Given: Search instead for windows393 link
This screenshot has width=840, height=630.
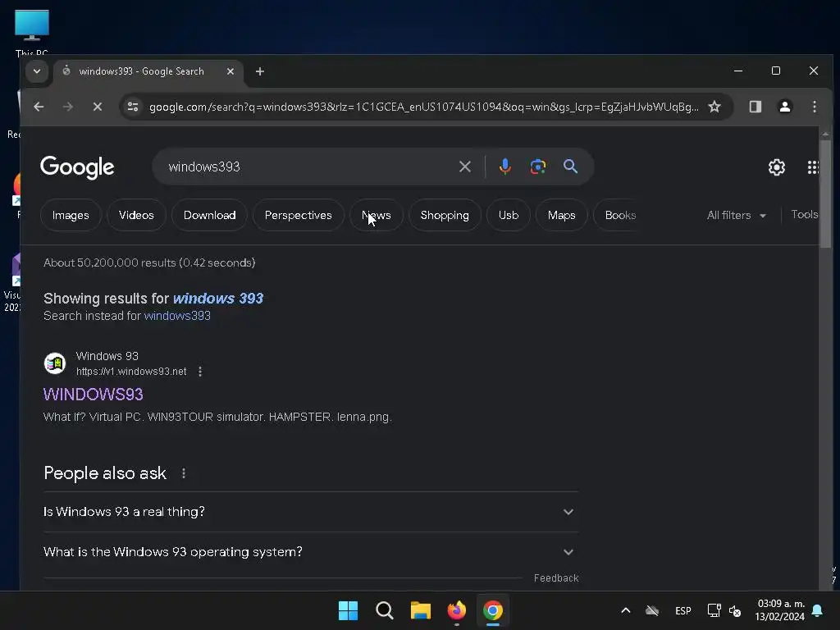Looking at the screenshot, I should point(177,316).
